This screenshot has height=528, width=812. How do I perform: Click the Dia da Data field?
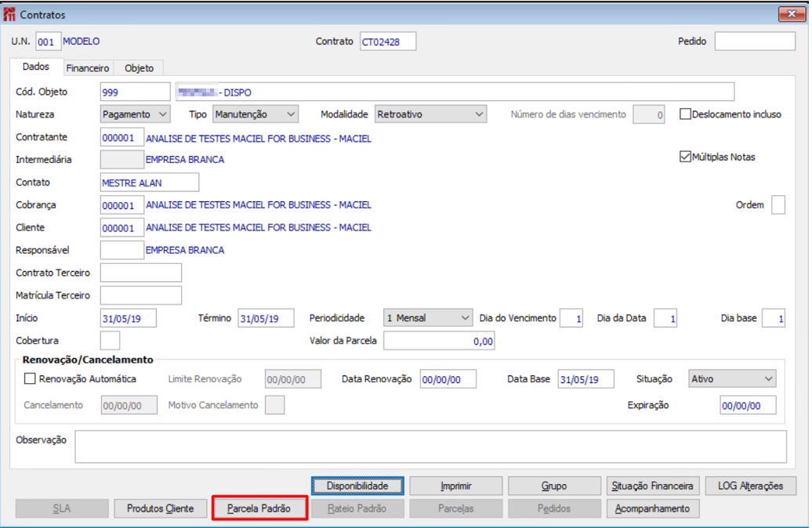[x=665, y=318]
